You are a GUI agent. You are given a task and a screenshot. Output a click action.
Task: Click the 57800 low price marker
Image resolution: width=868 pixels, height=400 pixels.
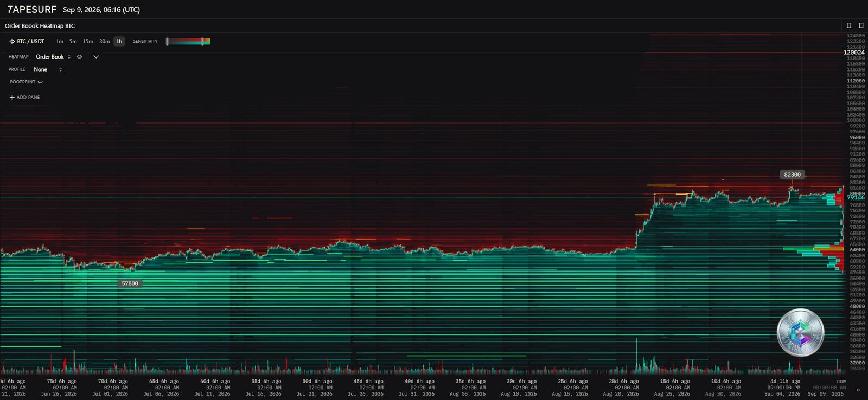point(130,283)
